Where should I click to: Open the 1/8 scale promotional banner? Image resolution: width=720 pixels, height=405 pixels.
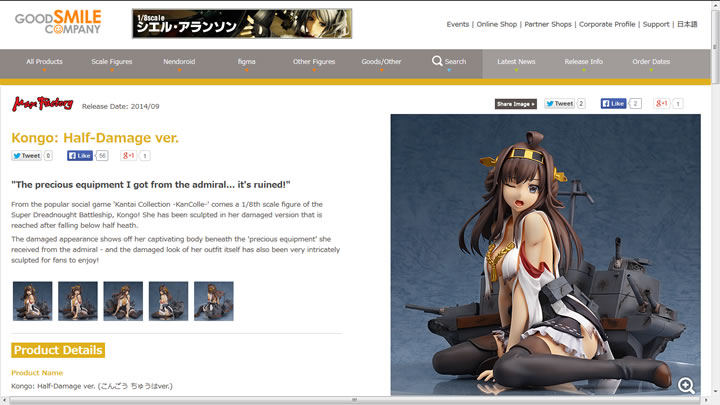point(242,23)
